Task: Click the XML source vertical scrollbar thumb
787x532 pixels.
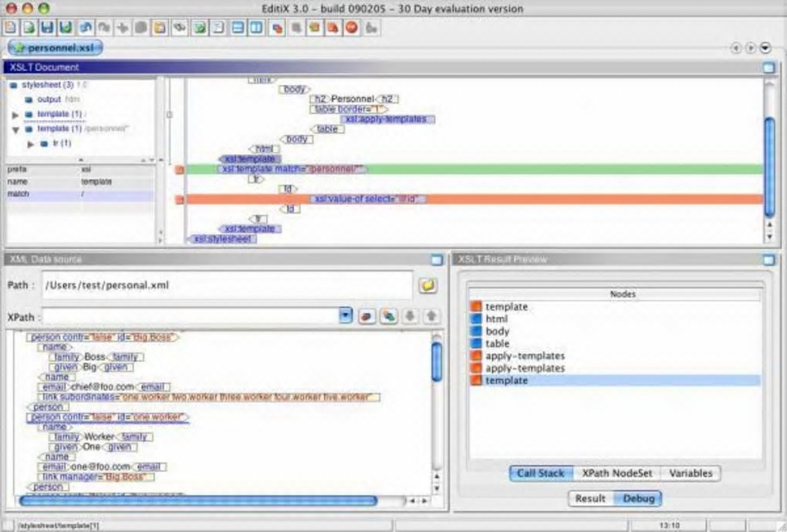Action: 437,362
